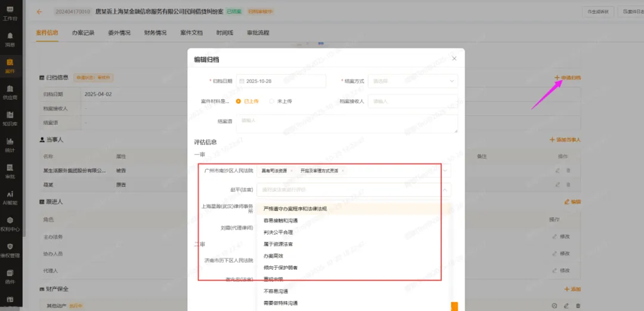Open the 结案方式 dropdown
Screen dimensions: 644x311
click(413, 81)
